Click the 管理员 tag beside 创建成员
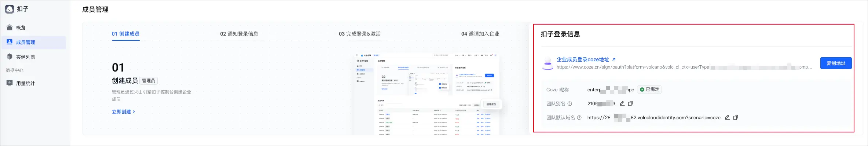868x146 pixels. click(x=149, y=81)
